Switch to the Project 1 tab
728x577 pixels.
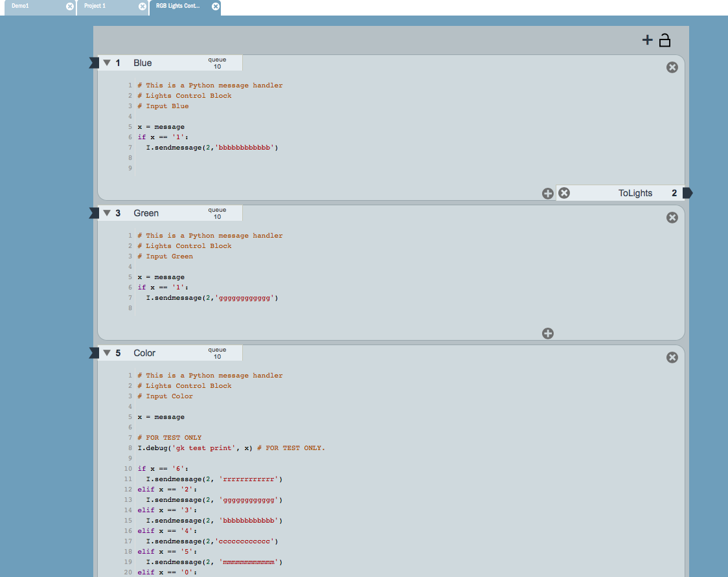coord(95,6)
